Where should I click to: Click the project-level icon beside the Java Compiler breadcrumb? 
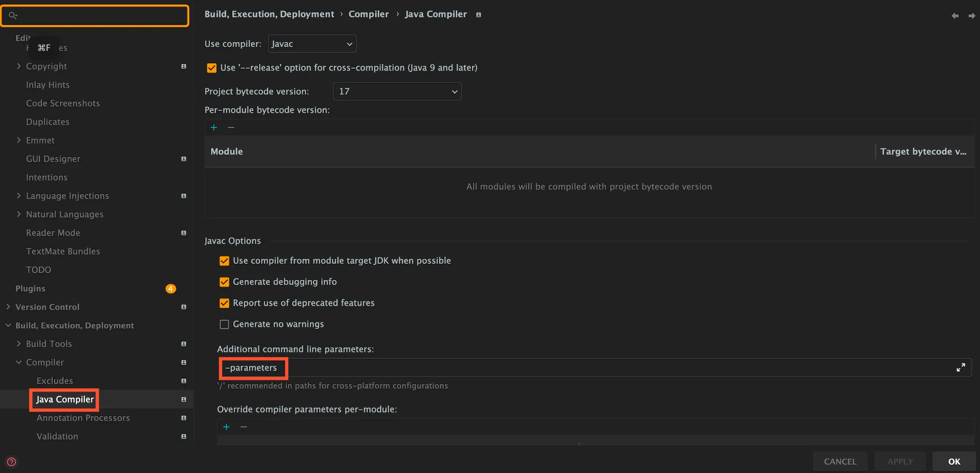pyautogui.click(x=479, y=15)
